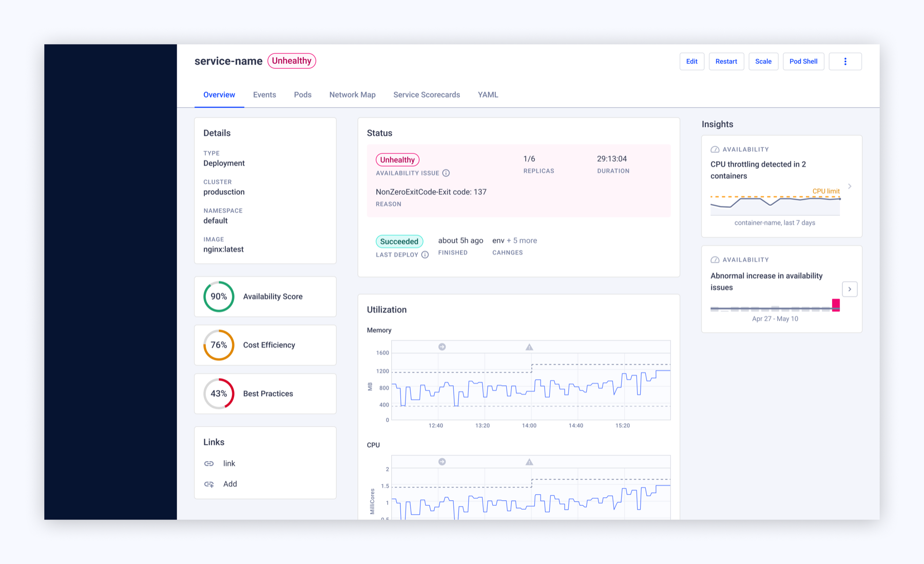This screenshot has width=924, height=564.
Task: View the YAML tab
Action: [488, 95]
